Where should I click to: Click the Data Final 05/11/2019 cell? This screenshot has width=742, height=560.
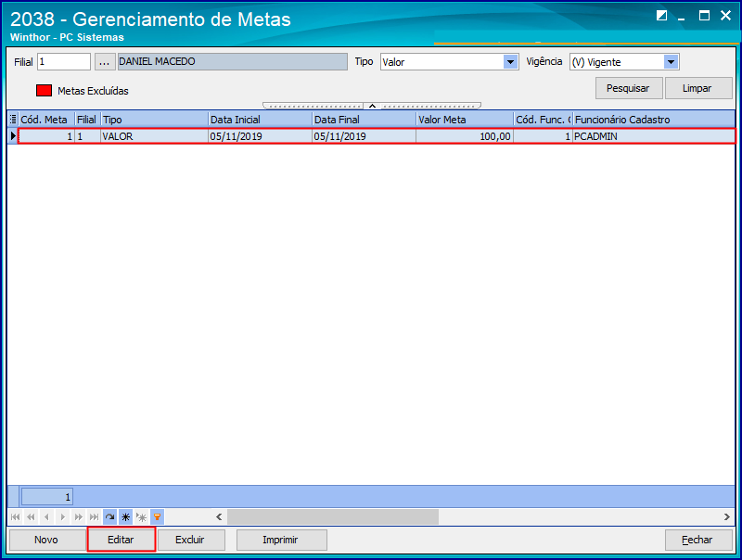coord(365,136)
